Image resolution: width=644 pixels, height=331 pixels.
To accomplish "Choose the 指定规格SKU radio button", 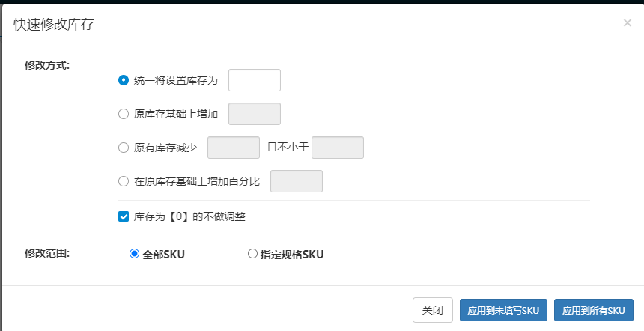I will (252, 254).
